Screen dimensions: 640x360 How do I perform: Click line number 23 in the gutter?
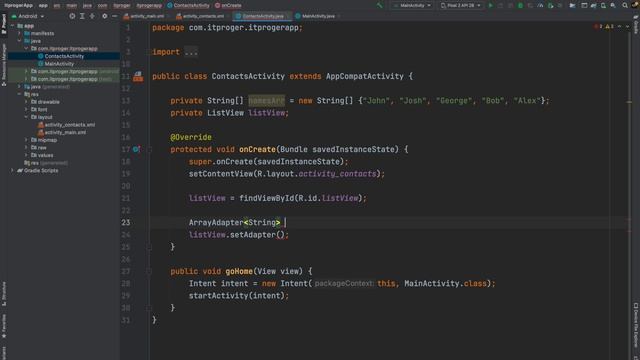click(x=126, y=222)
